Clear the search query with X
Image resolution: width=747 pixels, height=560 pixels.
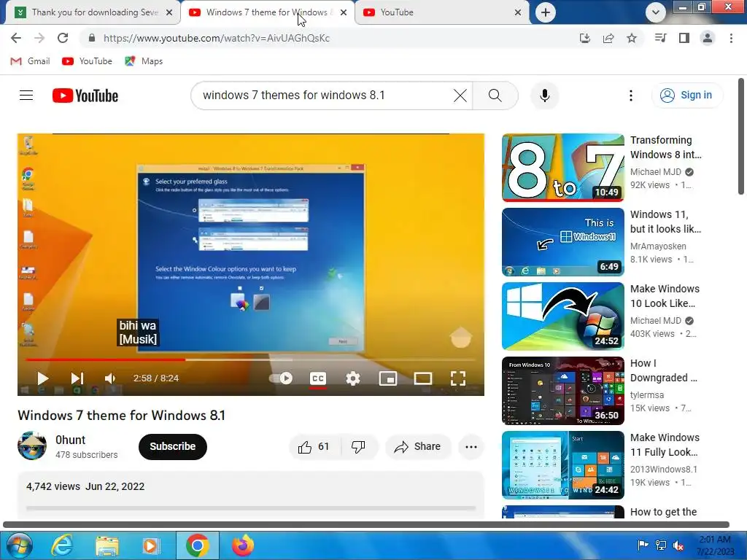460,96
